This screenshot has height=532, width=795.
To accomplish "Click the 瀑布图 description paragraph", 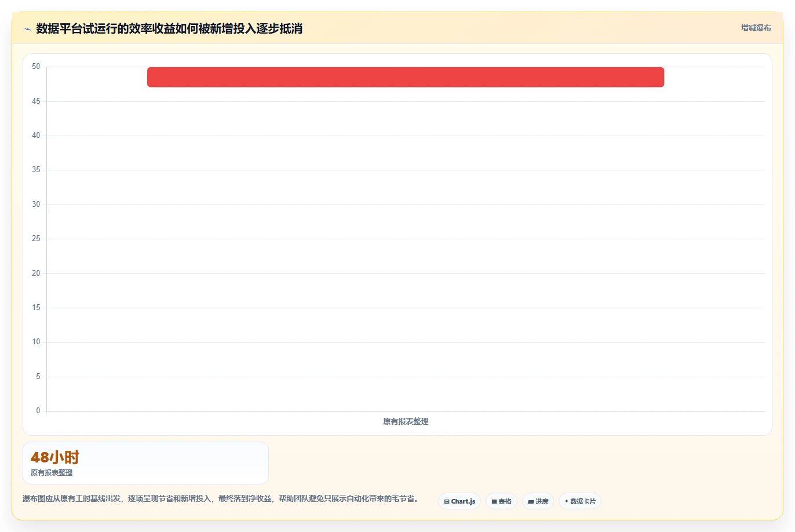I will coord(220,498).
